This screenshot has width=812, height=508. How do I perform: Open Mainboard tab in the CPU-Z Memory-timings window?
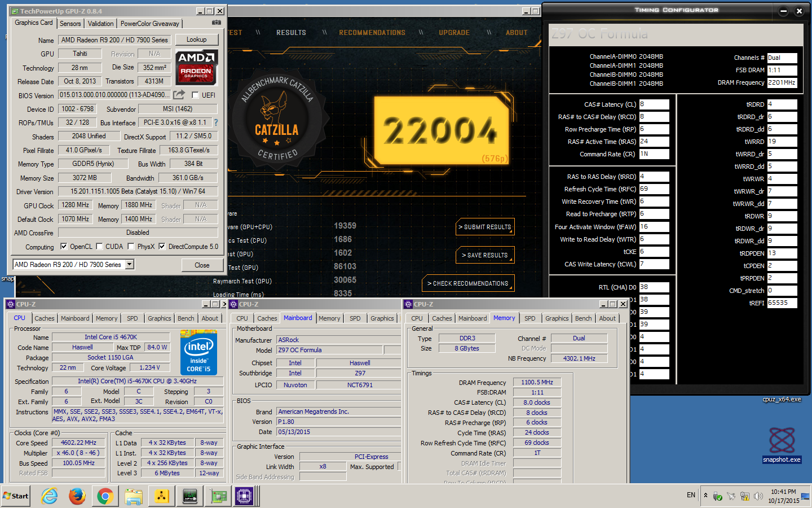click(x=473, y=318)
